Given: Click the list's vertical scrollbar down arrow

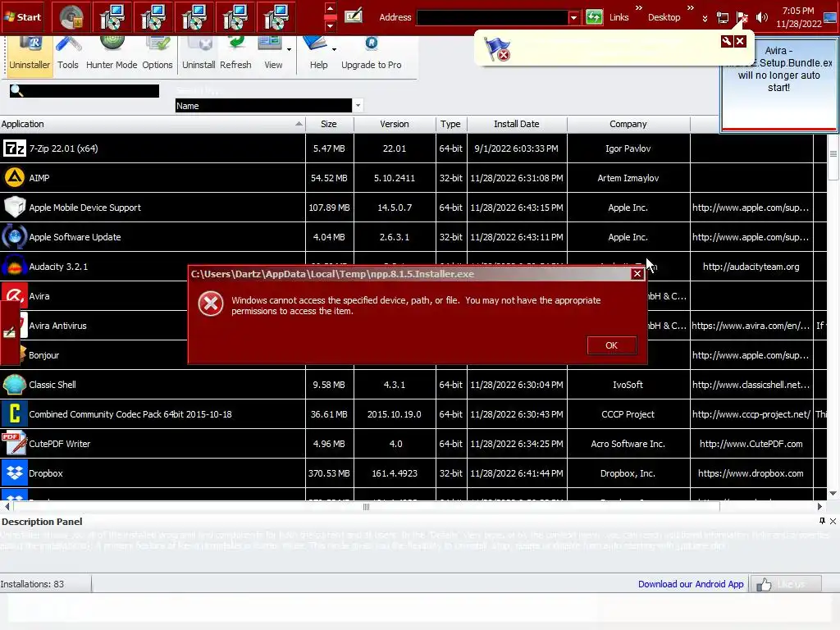Looking at the screenshot, I should coord(833,493).
